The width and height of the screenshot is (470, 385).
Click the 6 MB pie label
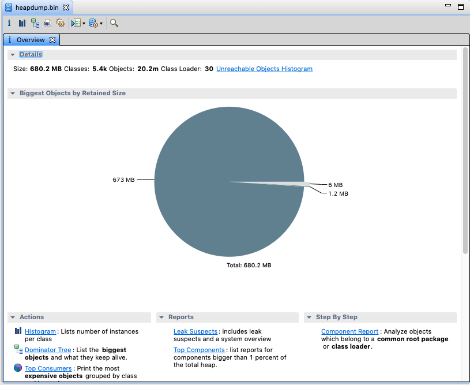(335, 185)
